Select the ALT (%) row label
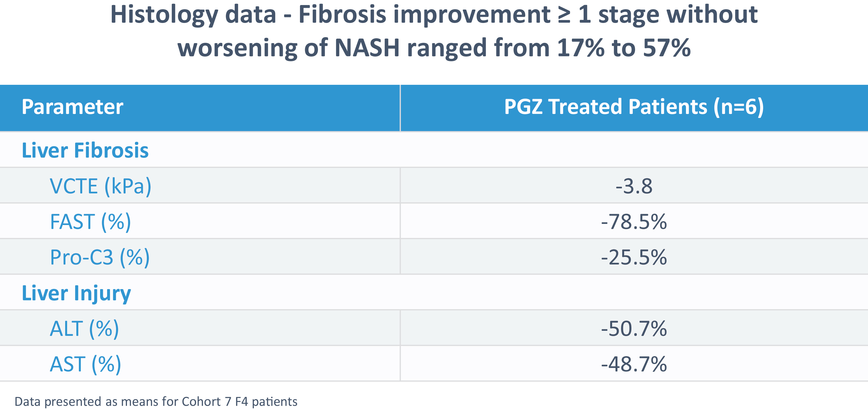 (84, 329)
